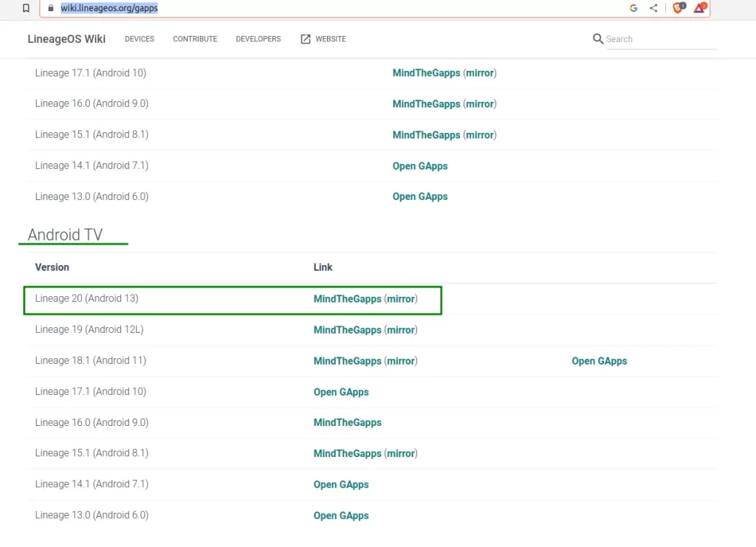Open mirror link in mobile Lineage 15.1 row
756x547 pixels.
coord(480,135)
